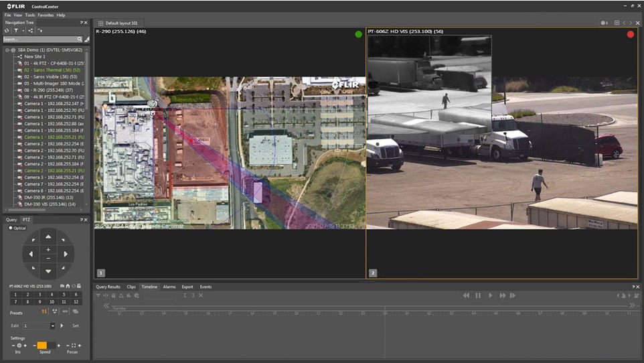Zoom in using PTZ plus button

[x=48, y=250]
